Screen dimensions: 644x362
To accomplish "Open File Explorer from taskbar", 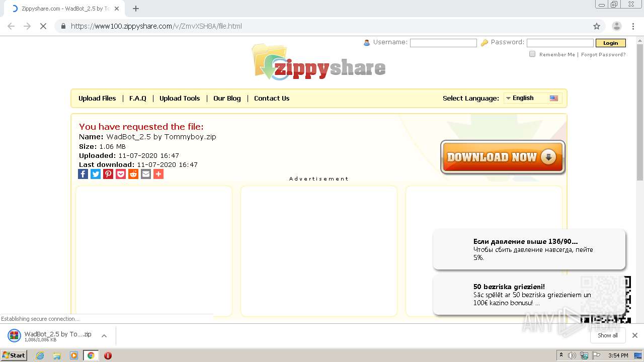I will tap(57, 355).
